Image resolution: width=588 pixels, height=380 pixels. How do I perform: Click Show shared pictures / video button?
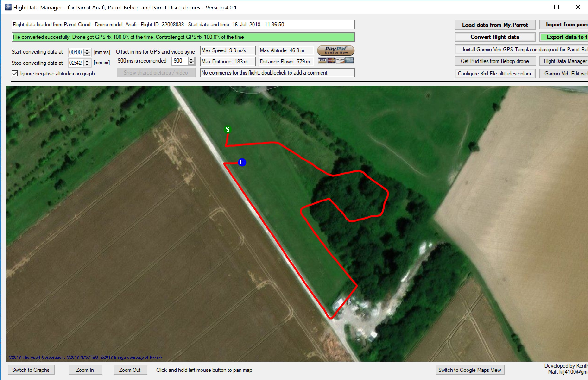pos(156,73)
